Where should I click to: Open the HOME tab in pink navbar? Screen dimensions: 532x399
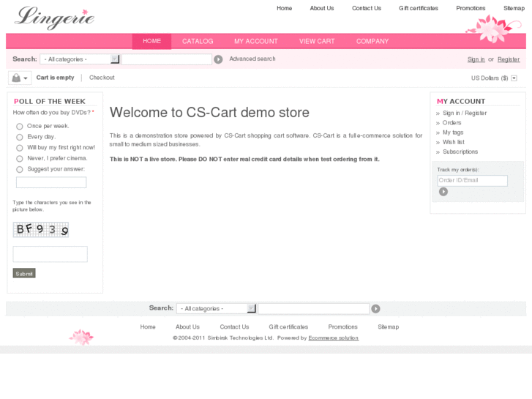tap(151, 41)
